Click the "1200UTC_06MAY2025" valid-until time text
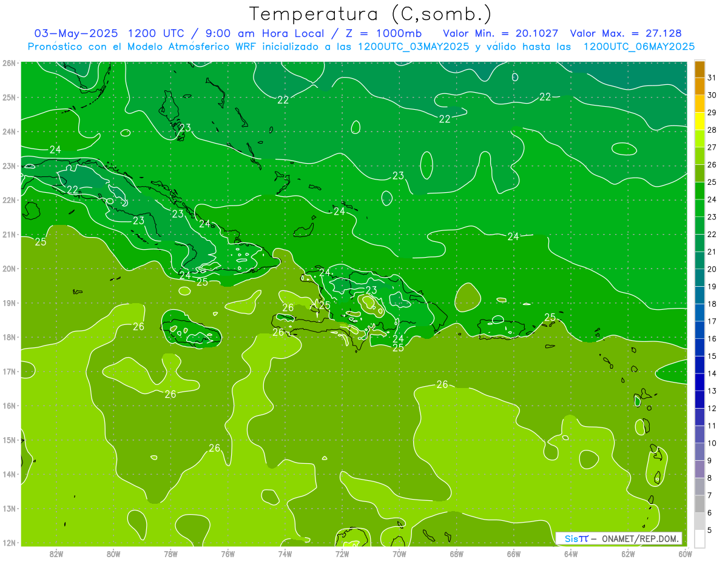The width and height of the screenshot is (728, 562). pos(639,47)
